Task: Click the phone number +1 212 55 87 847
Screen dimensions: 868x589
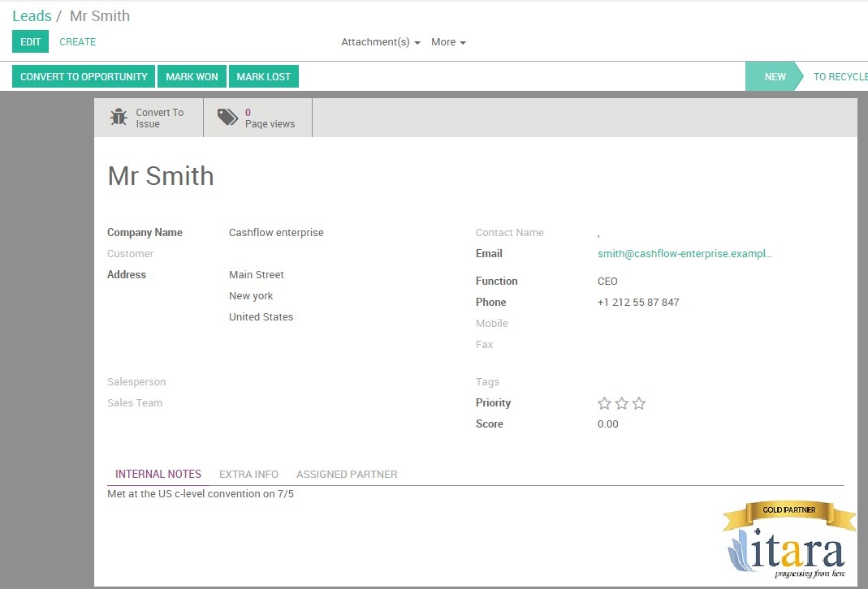Action: 638,302
